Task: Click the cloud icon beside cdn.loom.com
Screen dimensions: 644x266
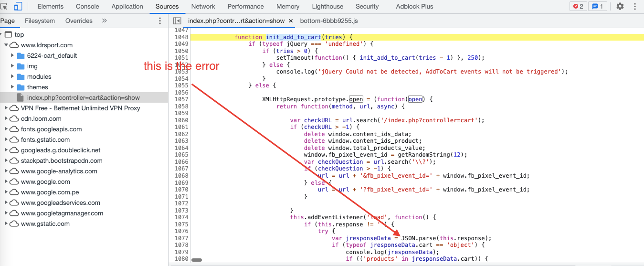Action: coord(14,118)
